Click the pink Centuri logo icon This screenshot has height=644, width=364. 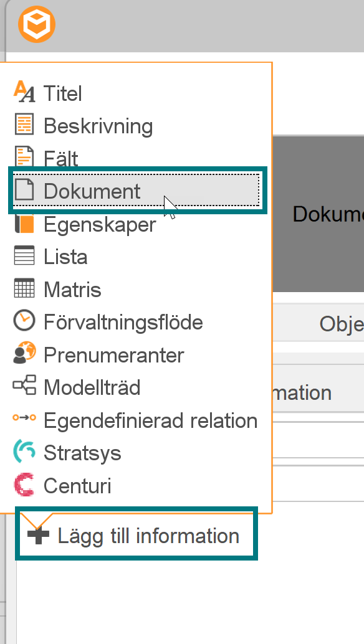[x=23, y=486]
